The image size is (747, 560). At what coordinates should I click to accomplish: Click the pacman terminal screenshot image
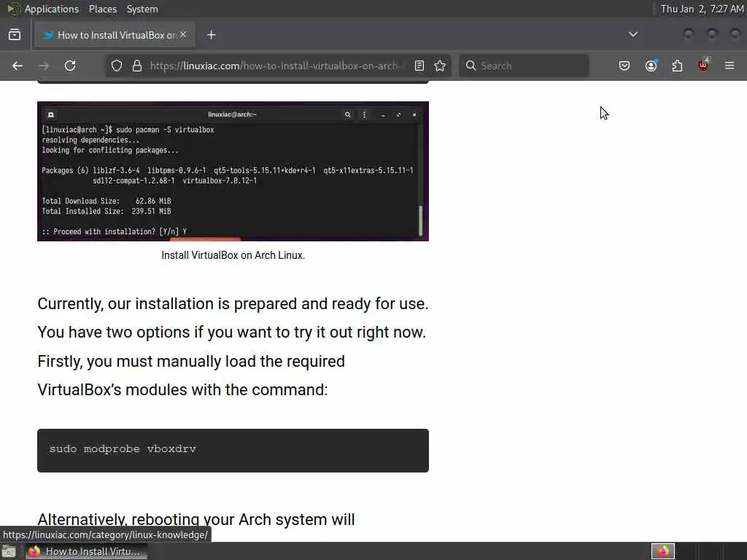click(x=233, y=171)
